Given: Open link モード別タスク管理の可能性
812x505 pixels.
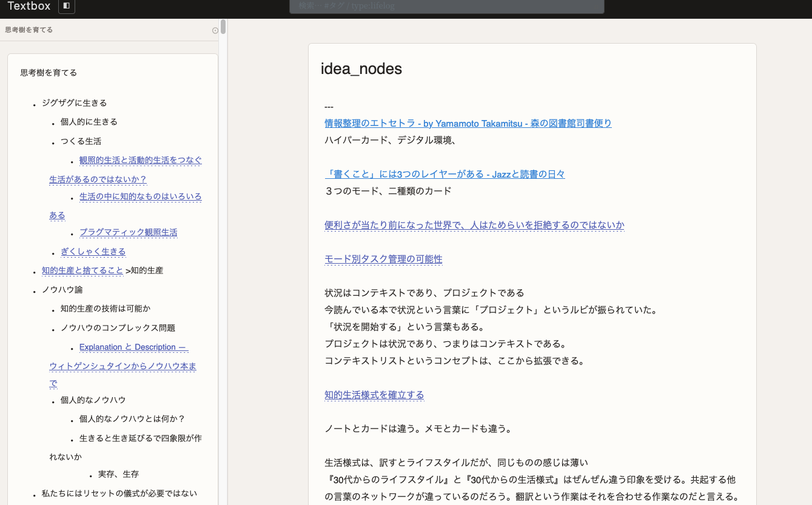Looking at the screenshot, I should [383, 259].
